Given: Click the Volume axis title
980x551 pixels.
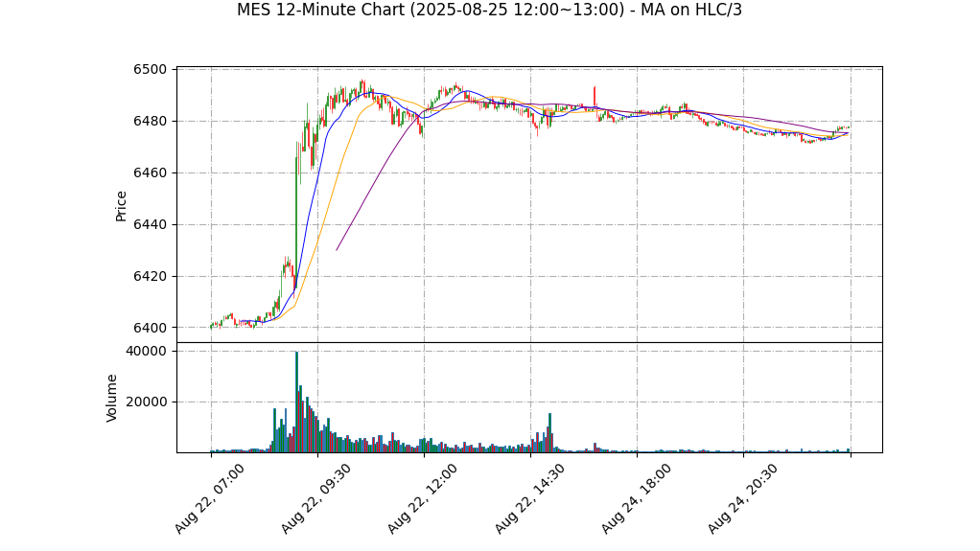Looking at the screenshot, I should click(x=112, y=398).
